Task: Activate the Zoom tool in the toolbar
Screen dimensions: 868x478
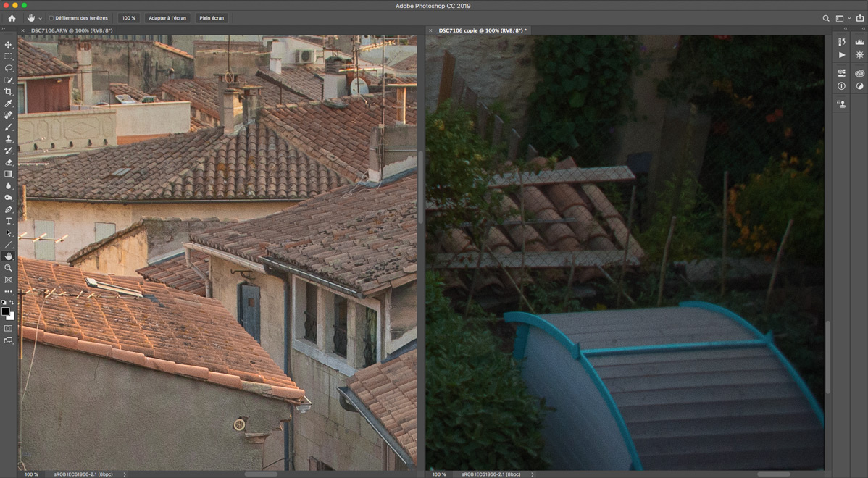Action: [x=9, y=268]
